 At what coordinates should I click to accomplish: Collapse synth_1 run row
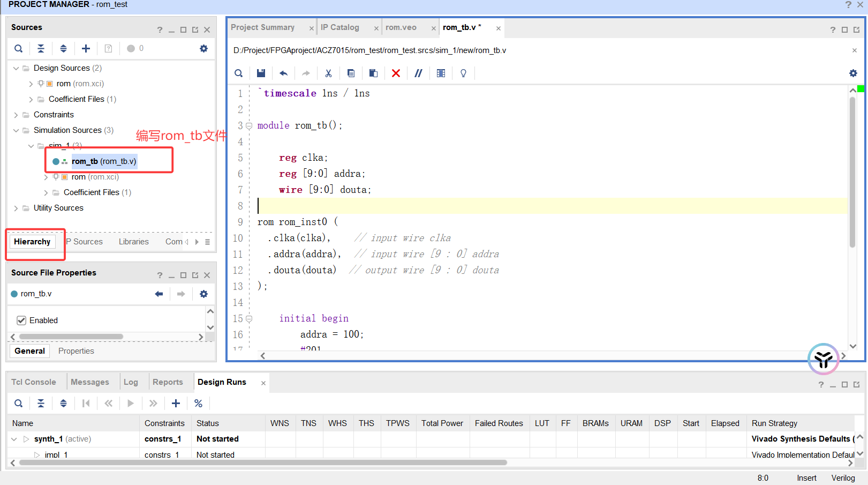[x=14, y=439]
